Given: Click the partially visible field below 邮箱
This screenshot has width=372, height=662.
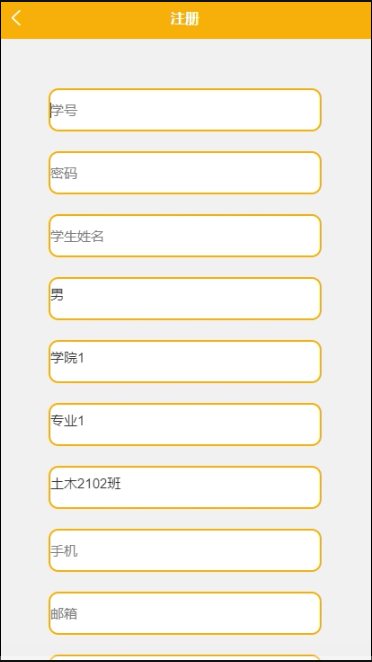Looking at the screenshot, I should (x=185, y=658).
